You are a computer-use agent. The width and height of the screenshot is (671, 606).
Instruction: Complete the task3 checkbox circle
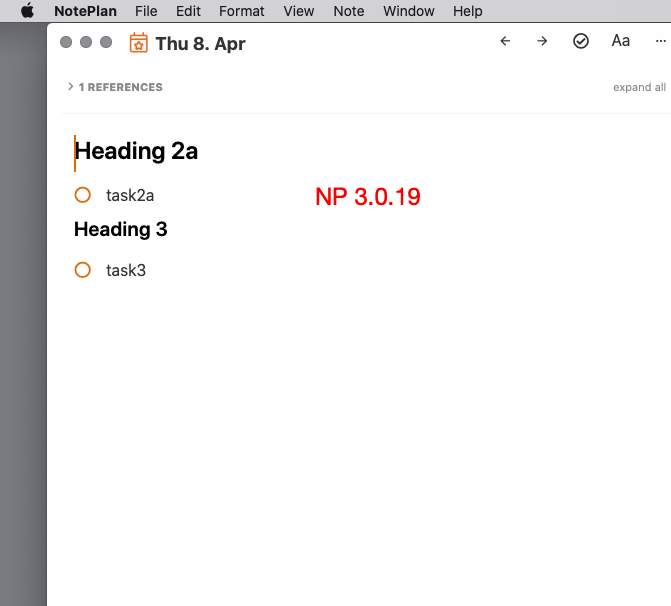[83, 270]
